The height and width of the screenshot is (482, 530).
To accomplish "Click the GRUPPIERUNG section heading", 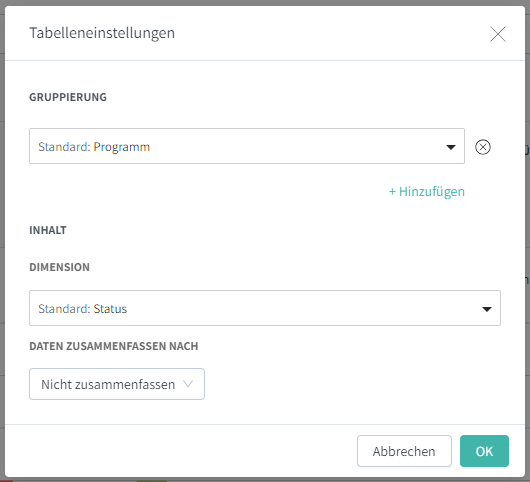I will tap(68, 97).
